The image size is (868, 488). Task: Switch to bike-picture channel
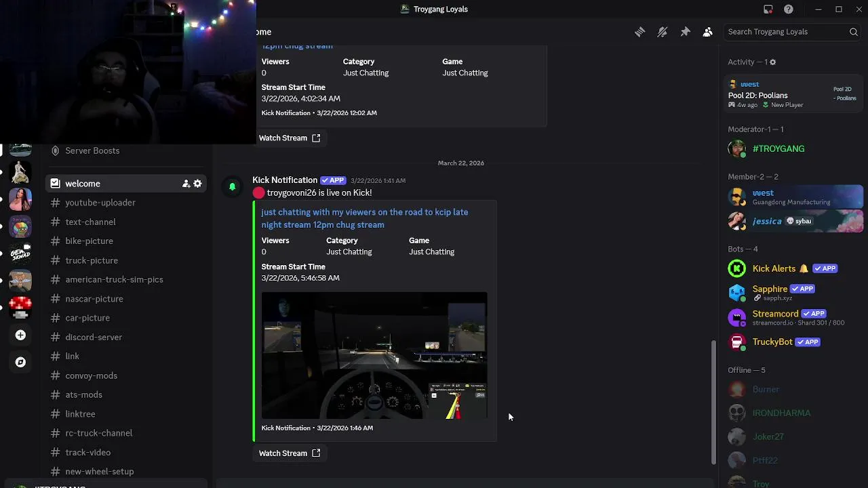point(125,241)
